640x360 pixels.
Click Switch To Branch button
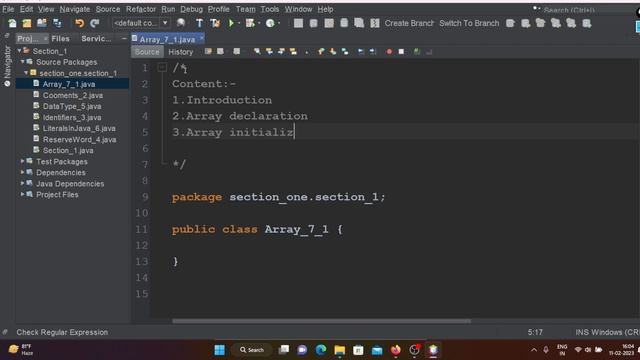tap(469, 23)
